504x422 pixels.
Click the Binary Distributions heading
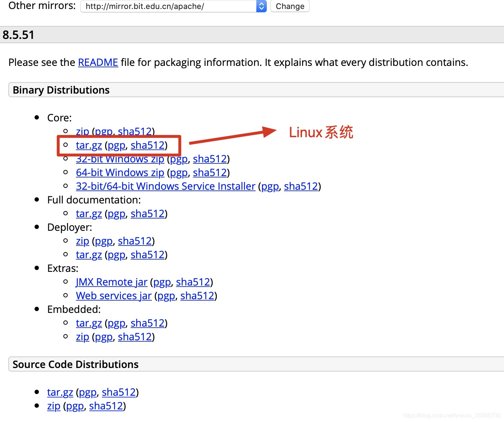61,90
